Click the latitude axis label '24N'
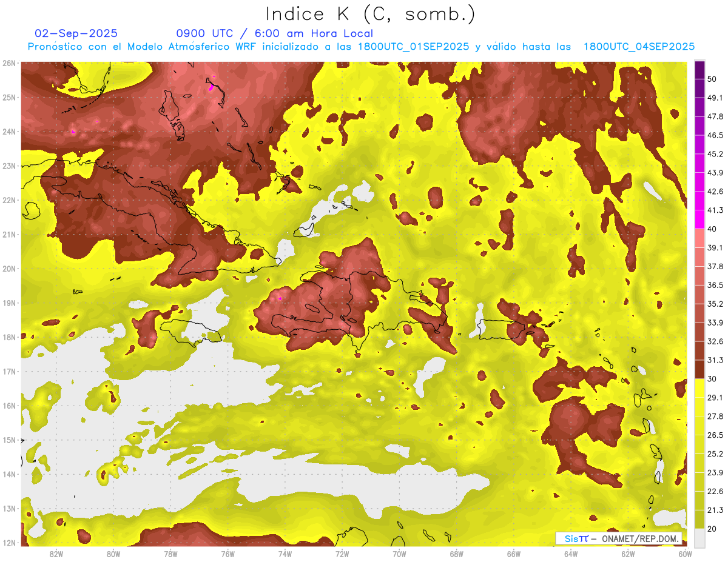The height and width of the screenshot is (562, 728). [9, 132]
